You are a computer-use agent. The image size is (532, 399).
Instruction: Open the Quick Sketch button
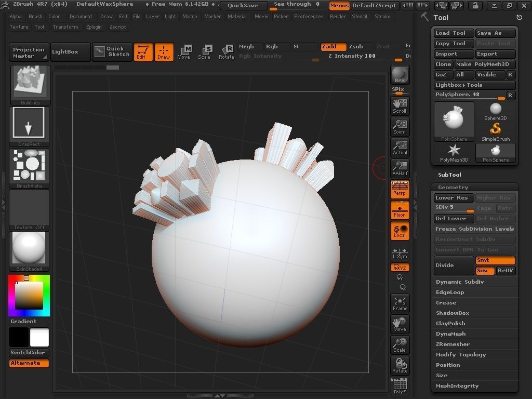pos(112,51)
